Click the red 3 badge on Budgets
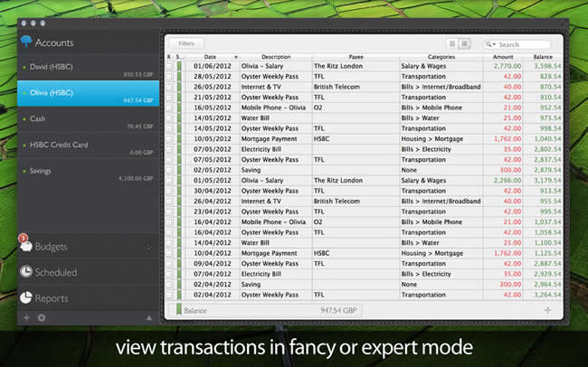Viewport: 588px width, 367px height. pyautogui.click(x=23, y=238)
